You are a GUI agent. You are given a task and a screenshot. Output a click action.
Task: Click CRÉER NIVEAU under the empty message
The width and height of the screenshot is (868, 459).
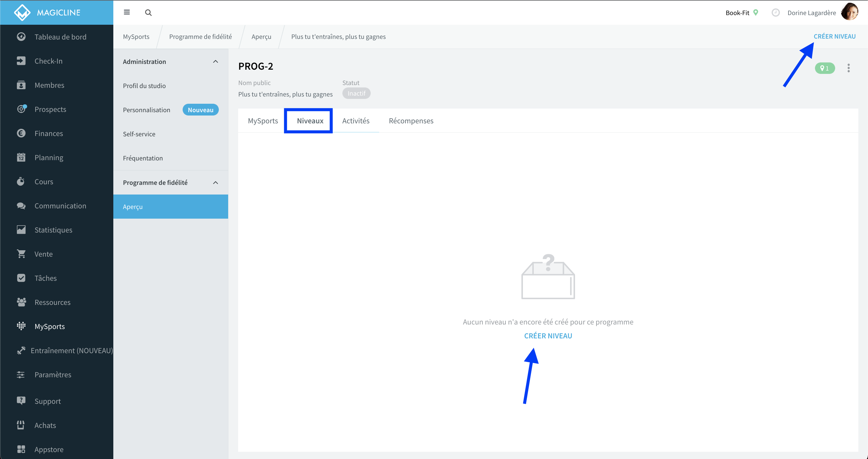click(548, 336)
